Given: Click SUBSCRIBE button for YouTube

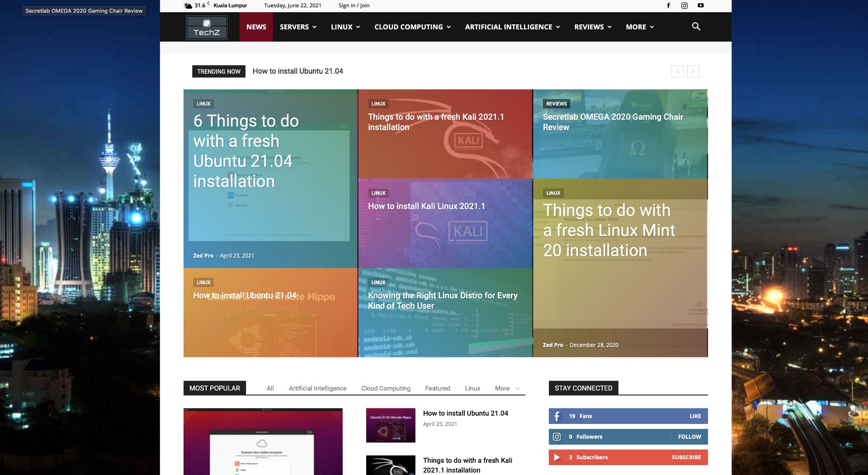Looking at the screenshot, I should (x=686, y=457).
